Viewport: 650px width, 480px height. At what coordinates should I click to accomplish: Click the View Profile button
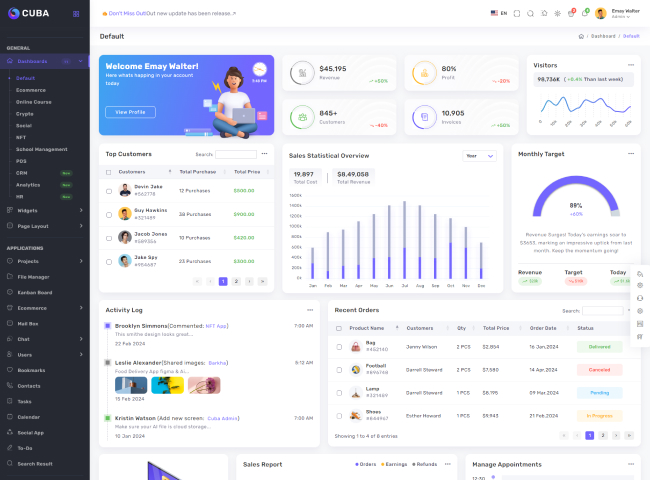point(130,112)
